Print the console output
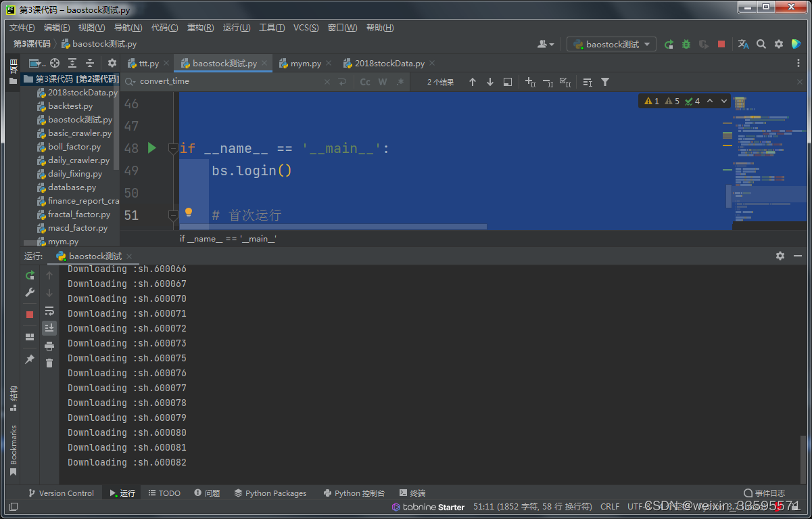The image size is (812, 519). (x=49, y=346)
